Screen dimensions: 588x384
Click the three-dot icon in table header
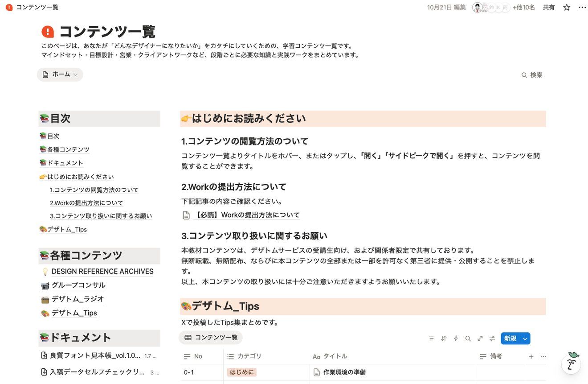pos(543,356)
